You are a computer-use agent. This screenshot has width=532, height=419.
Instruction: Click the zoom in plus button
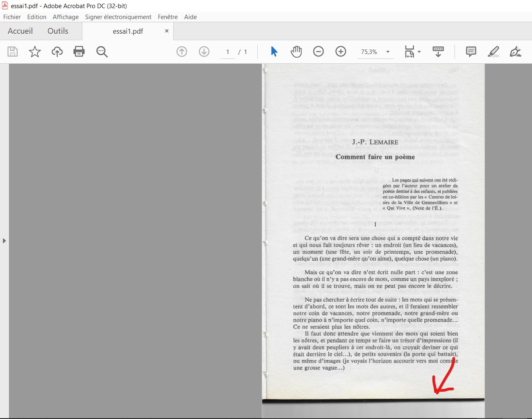pos(341,52)
